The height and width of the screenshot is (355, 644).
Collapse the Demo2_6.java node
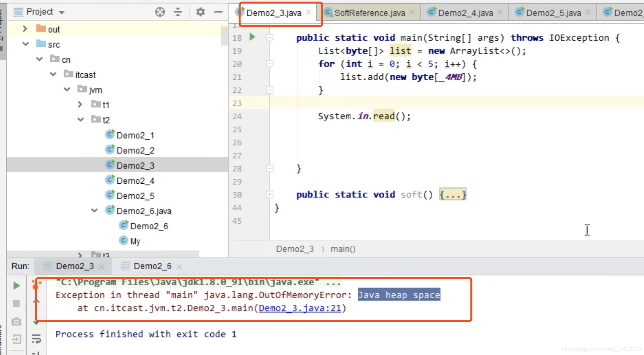coord(94,211)
